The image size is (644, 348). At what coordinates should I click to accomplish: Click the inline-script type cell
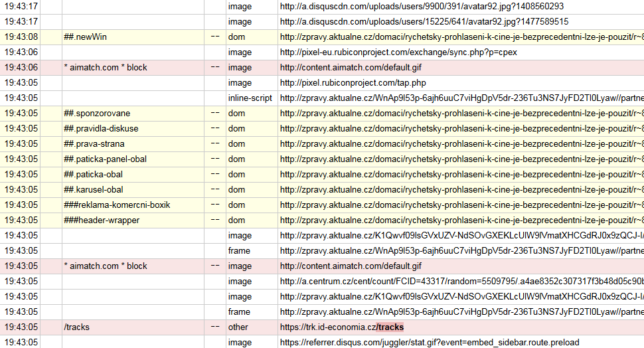[x=250, y=98]
